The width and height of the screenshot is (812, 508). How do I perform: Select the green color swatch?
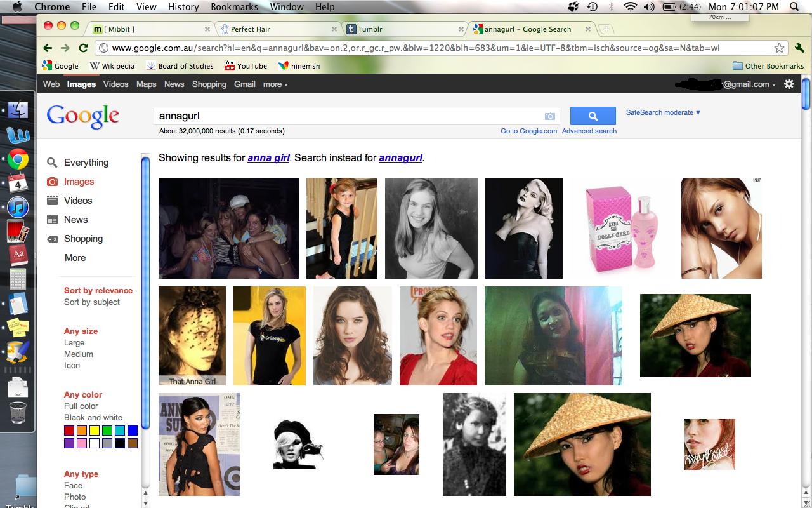tap(107, 431)
